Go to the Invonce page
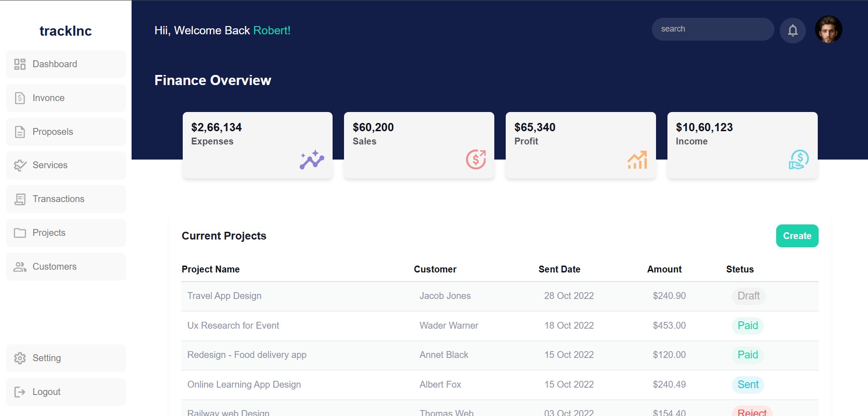Screen dimensions: 868x416 [66, 98]
